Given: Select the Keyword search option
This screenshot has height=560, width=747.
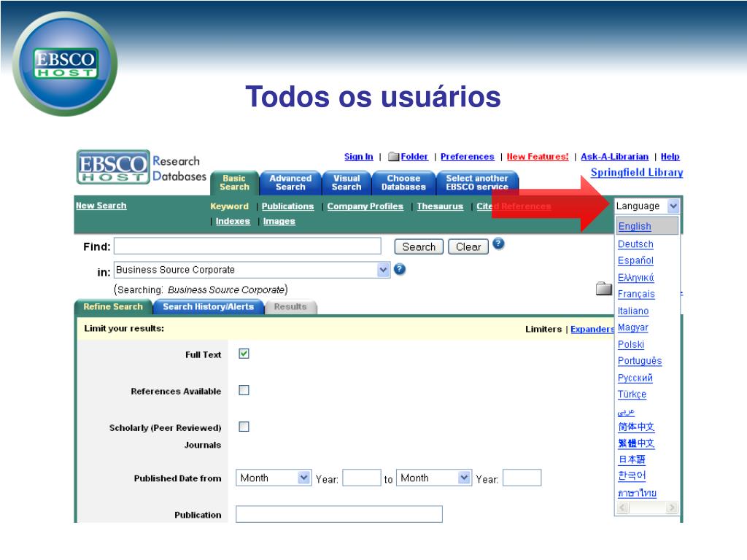Looking at the screenshot, I should (229, 206).
